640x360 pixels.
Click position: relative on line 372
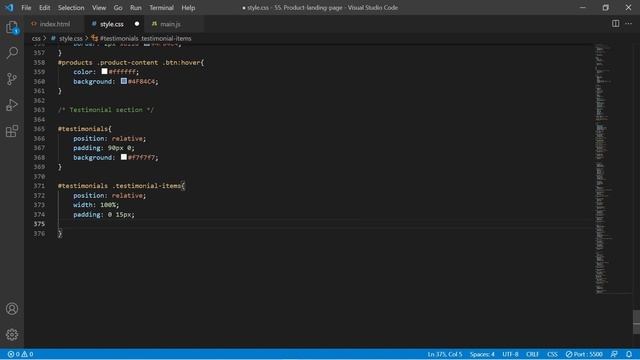pos(109,196)
